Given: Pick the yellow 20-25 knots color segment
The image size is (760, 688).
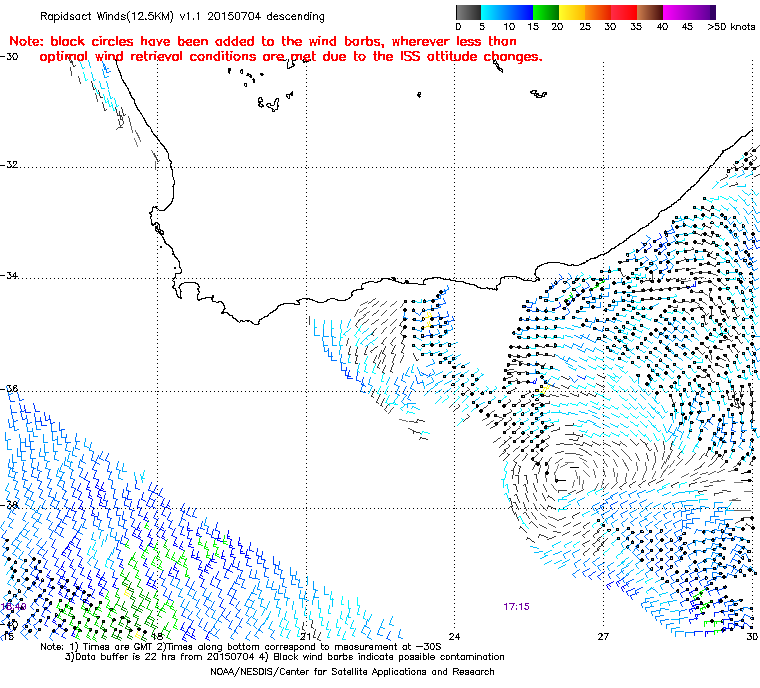Looking at the screenshot, I should 572,12.
